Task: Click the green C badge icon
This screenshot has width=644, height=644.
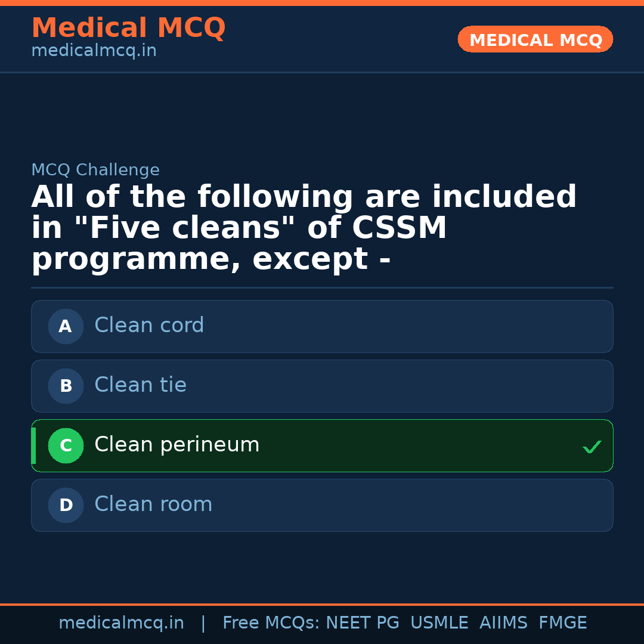Action: click(x=66, y=445)
